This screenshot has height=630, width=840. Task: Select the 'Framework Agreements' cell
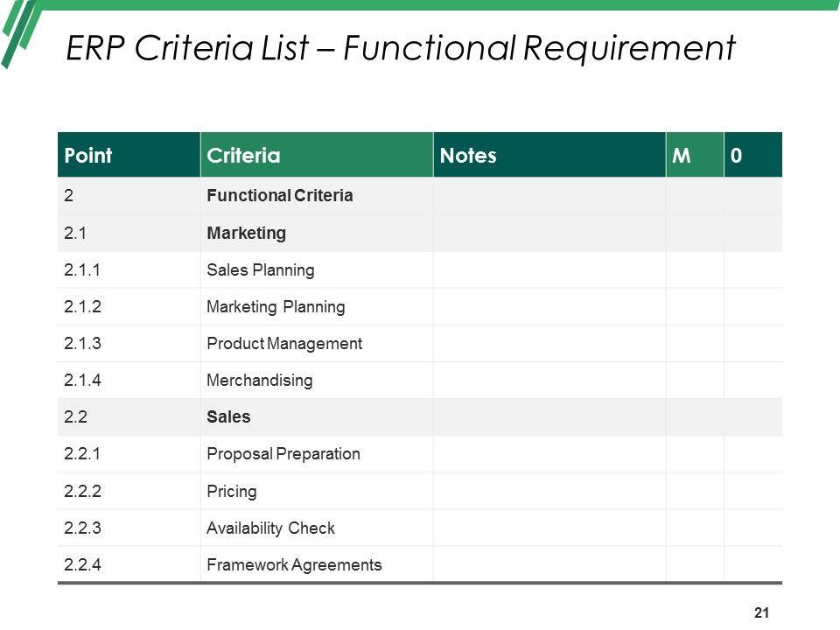coord(294,564)
